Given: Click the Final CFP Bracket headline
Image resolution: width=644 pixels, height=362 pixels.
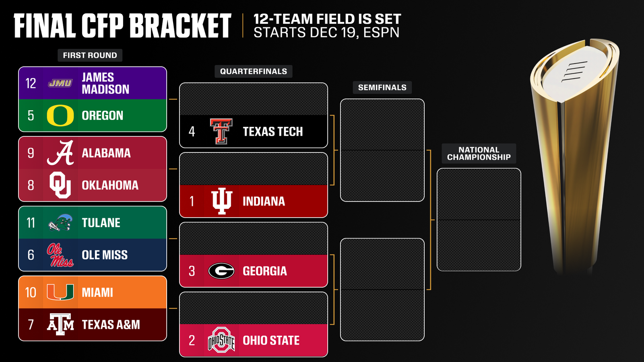Looking at the screenshot, I should (122, 26).
